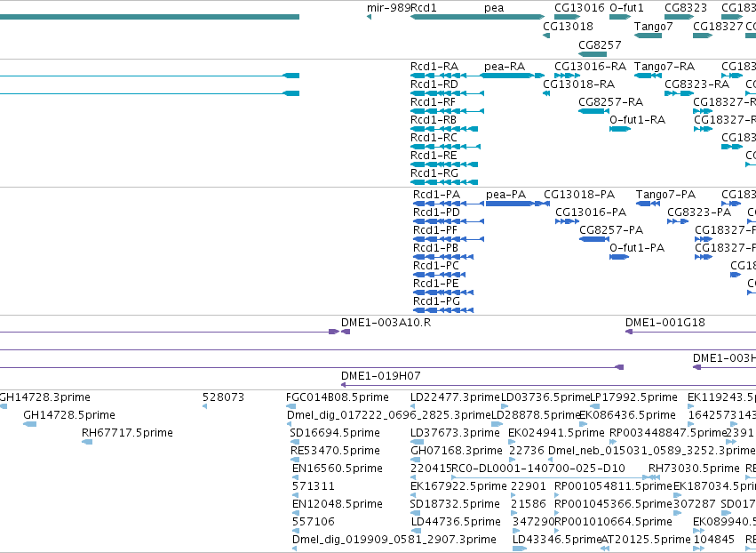Viewport: 756px width, 553px height.
Task: Click the Rcd1-PF protein label
Action: pos(435,230)
